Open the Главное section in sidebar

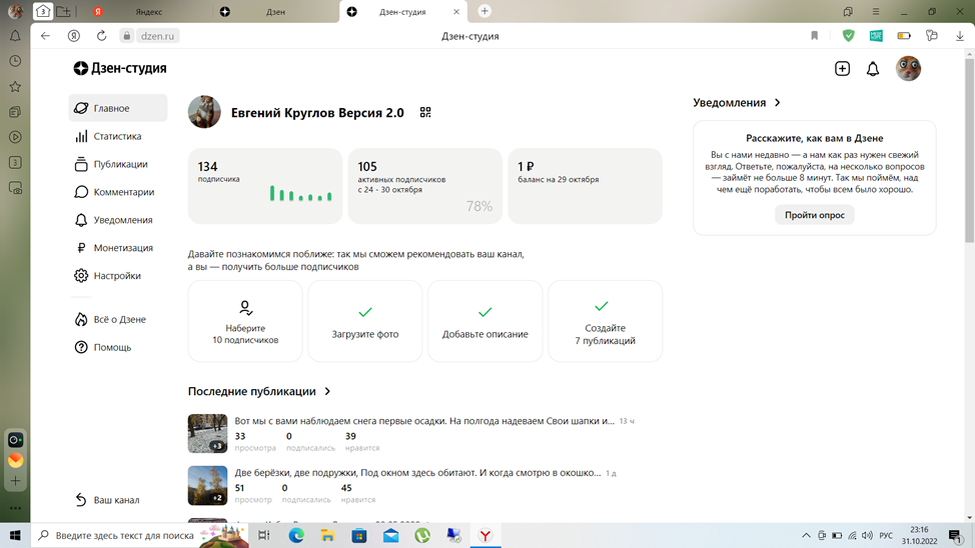(x=118, y=108)
